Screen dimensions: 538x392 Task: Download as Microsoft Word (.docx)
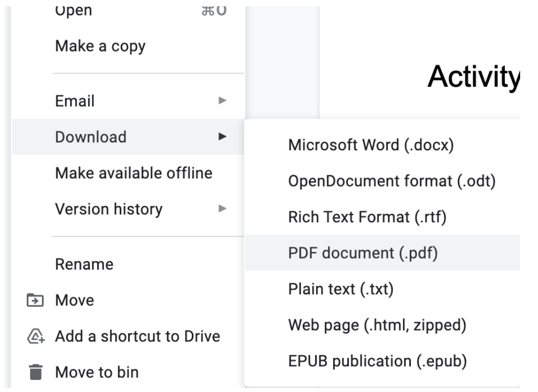point(383,145)
